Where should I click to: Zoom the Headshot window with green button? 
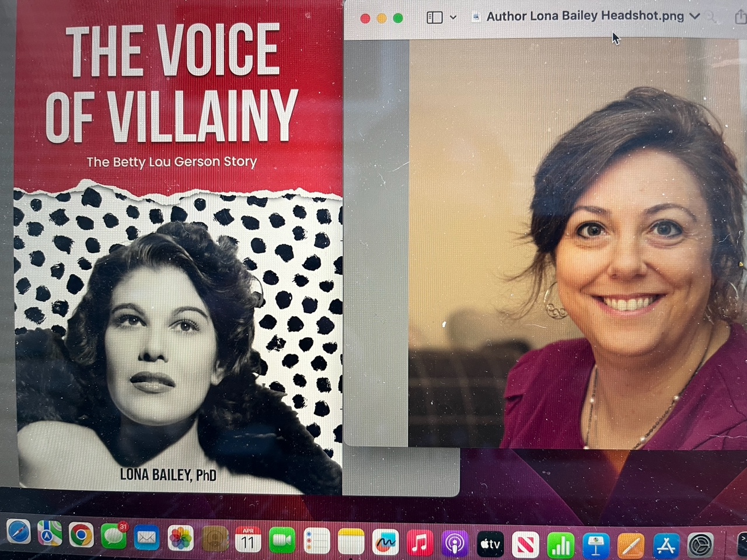pyautogui.click(x=398, y=18)
